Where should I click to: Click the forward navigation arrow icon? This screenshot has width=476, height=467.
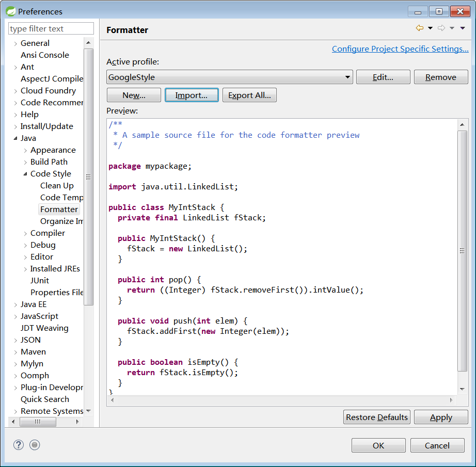441,28
